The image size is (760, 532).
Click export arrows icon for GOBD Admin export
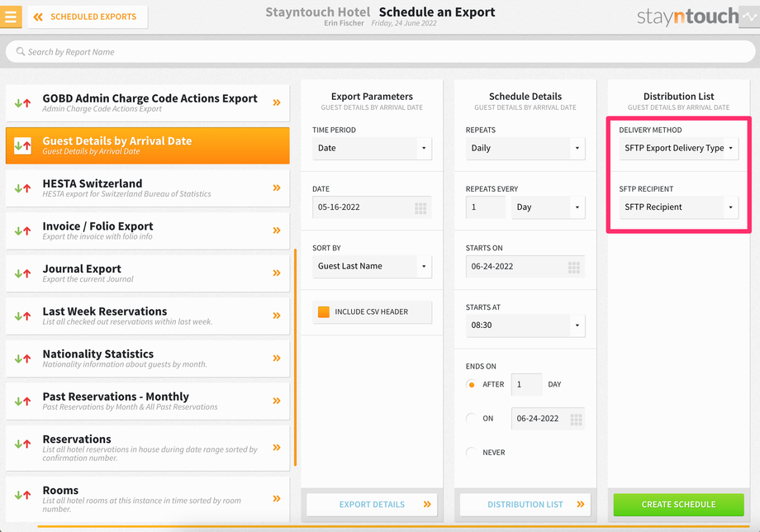22,102
